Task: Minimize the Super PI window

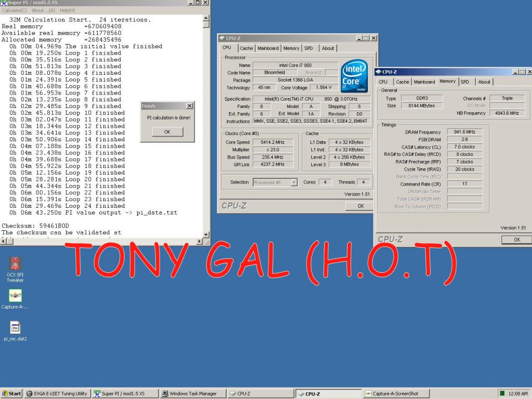Action: coord(192,3)
